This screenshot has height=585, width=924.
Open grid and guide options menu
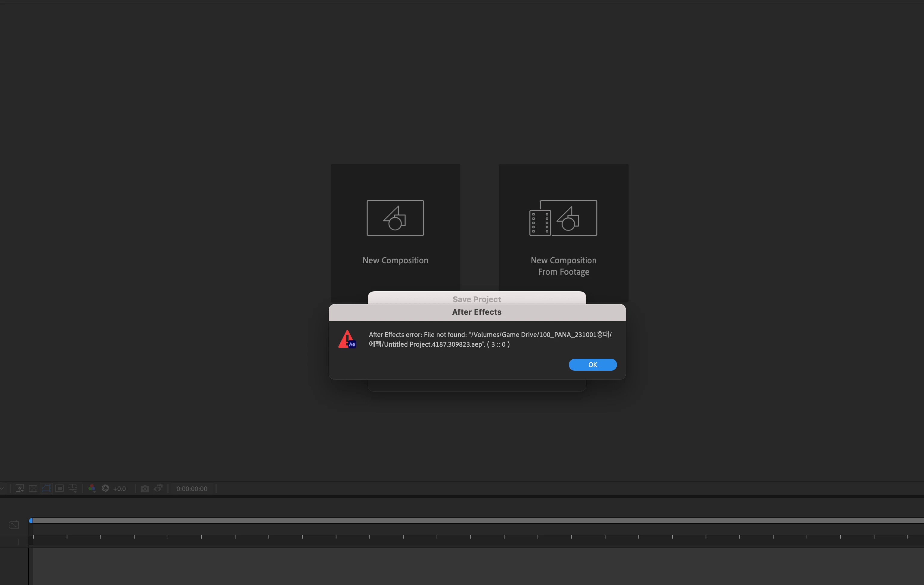click(73, 488)
